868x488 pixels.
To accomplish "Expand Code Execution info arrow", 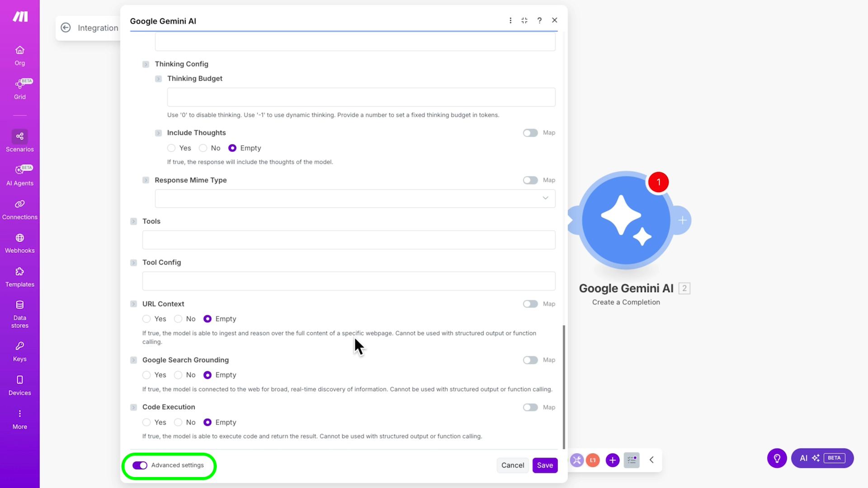I will point(133,408).
